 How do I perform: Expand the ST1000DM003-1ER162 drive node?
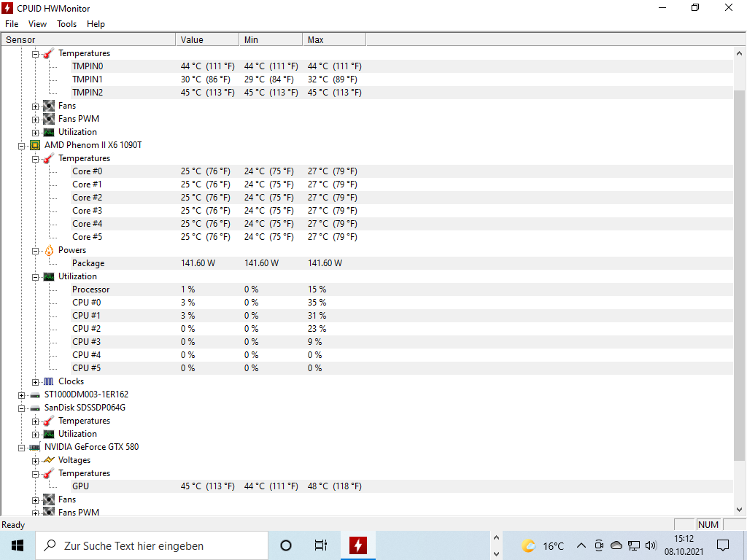click(x=21, y=395)
